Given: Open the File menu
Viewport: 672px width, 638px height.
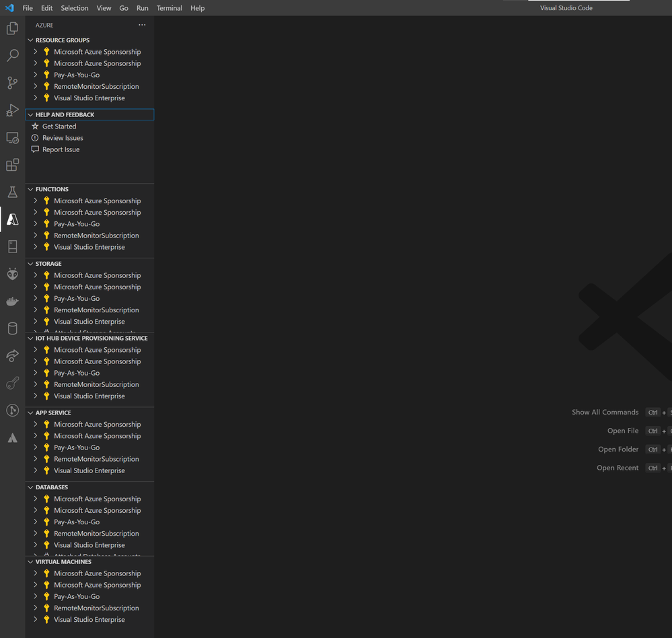Looking at the screenshot, I should point(28,7).
